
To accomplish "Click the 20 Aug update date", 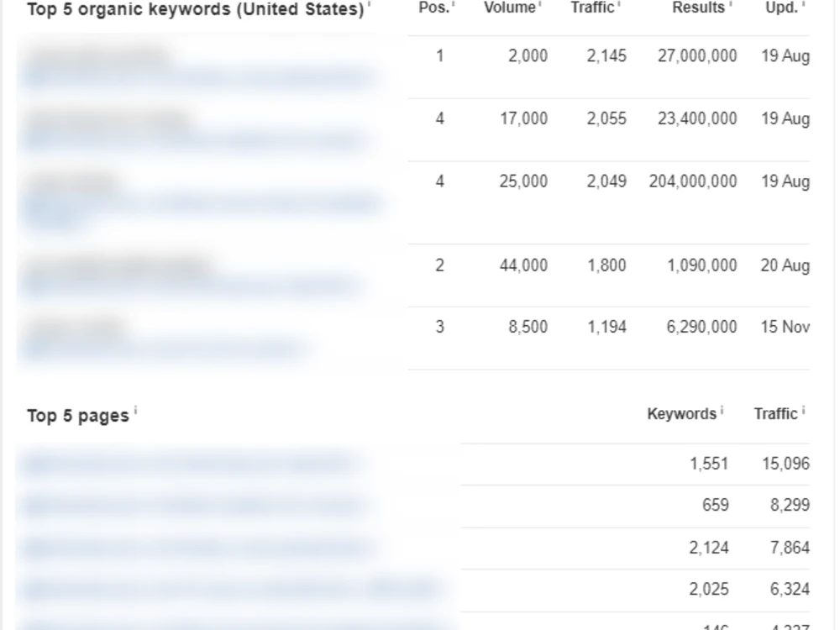I will tap(785, 265).
